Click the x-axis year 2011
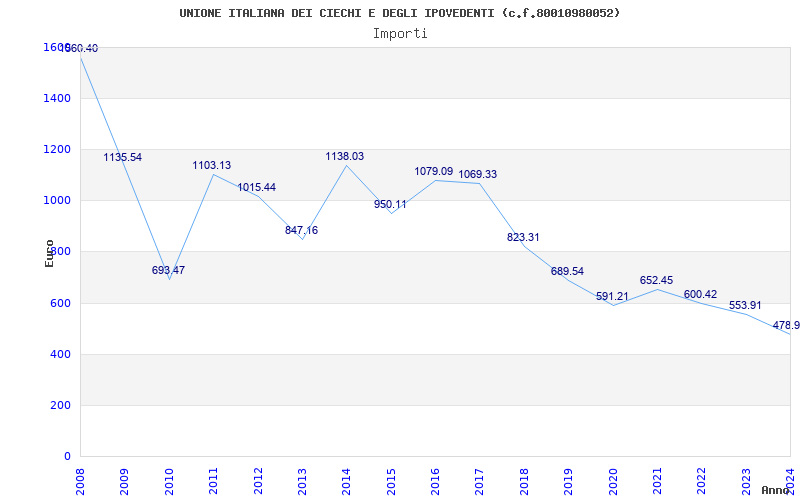 click(213, 481)
